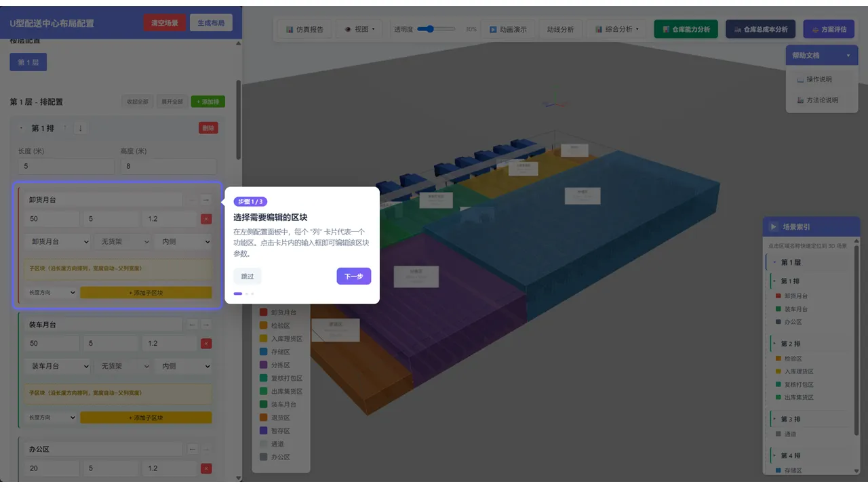The height and width of the screenshot is (488, 868).
Task: Select 存储区 in the scene index
Action: (793, 470)
